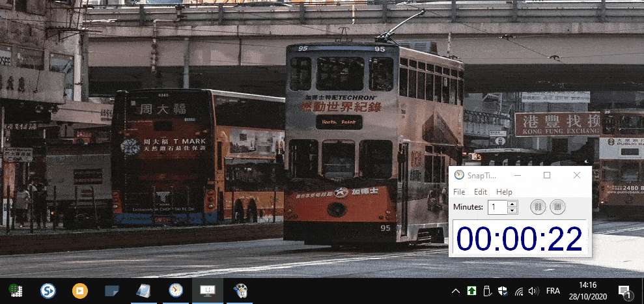Image resolution: width=644 pixels, height=304 pixels.
Task: Open the notepad app on taskbar
Action: [144, 291]
